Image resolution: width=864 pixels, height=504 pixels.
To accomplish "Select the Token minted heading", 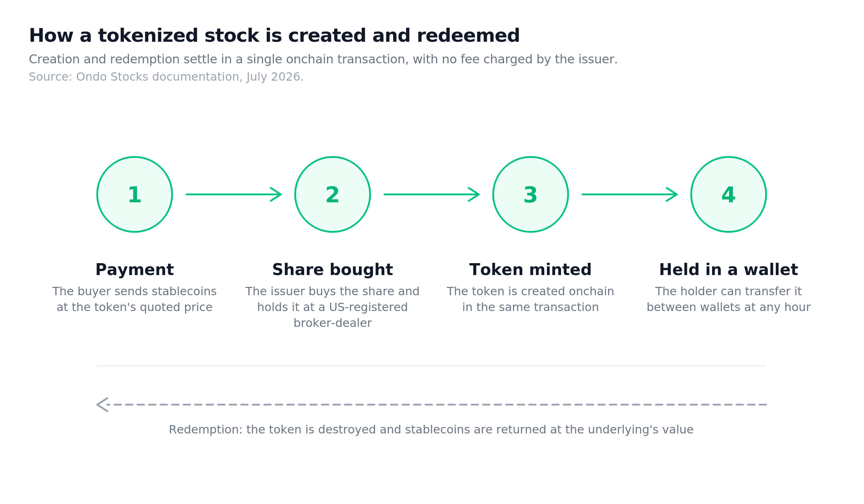I will (531, 270).
